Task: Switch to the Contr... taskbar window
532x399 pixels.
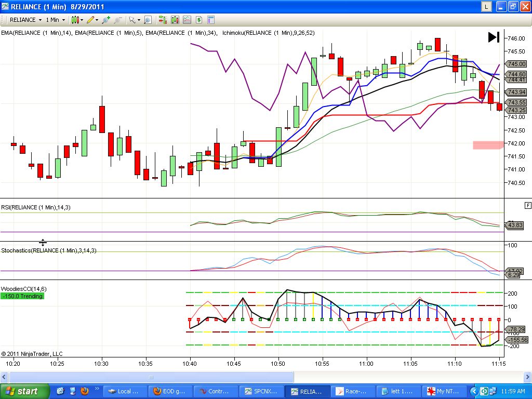Action: (x=216, y=391)
